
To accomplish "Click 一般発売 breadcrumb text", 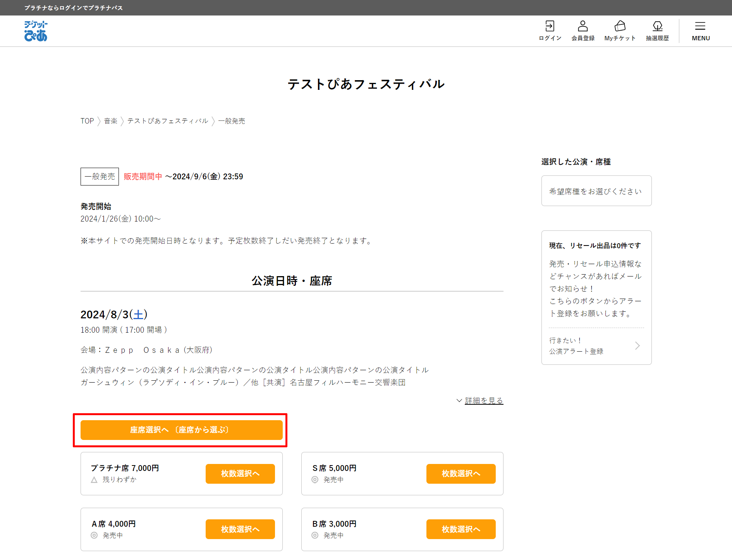I will [x=232, y=121].
